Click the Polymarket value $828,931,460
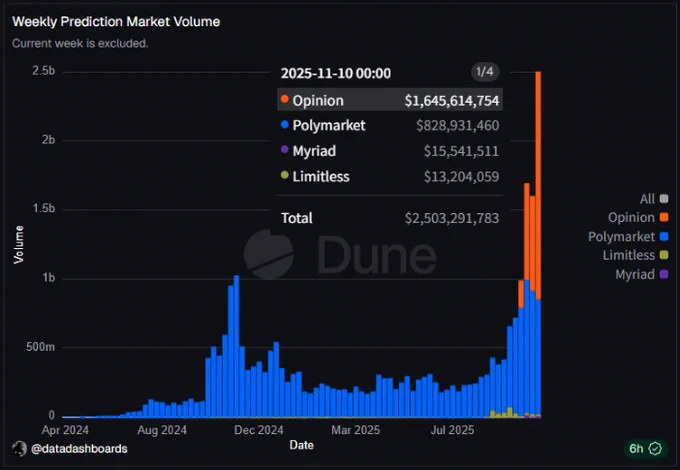 458,126
